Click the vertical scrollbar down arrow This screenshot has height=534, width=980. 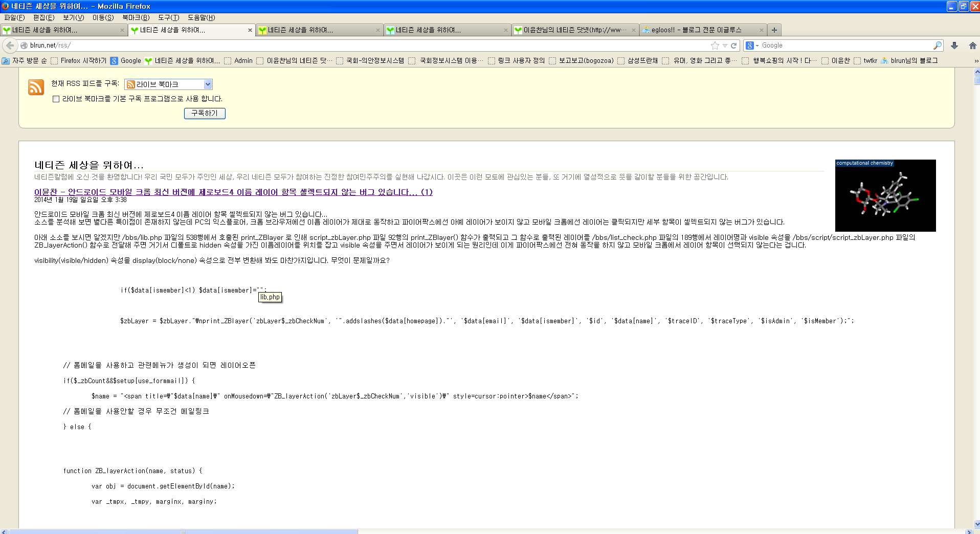coord(976,524)
